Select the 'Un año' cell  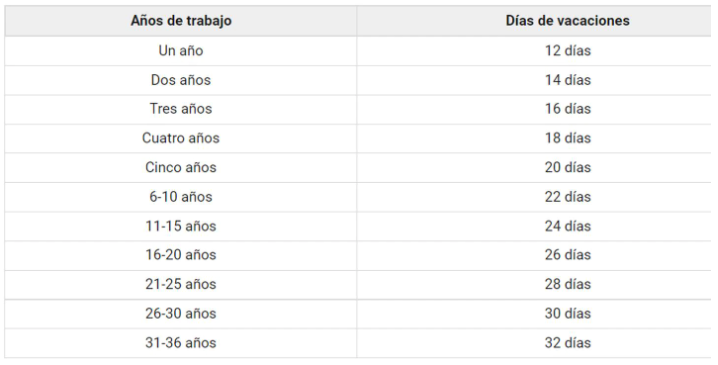click(181, 50)
